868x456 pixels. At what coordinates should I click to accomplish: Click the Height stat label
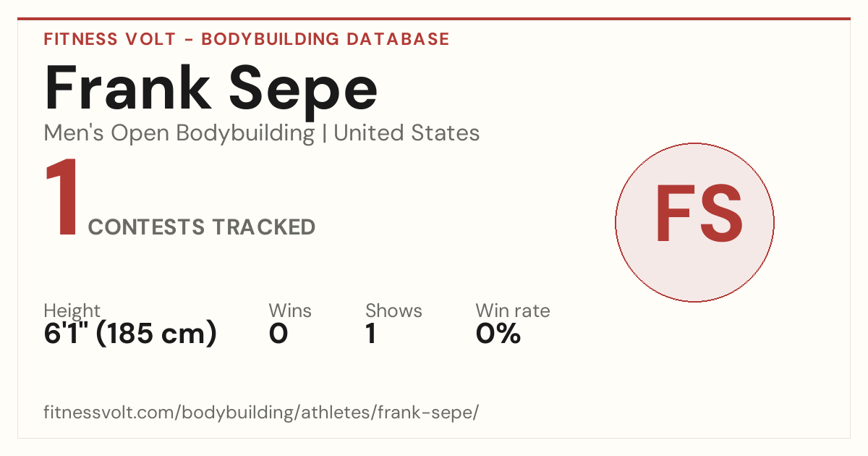[72, 311]
